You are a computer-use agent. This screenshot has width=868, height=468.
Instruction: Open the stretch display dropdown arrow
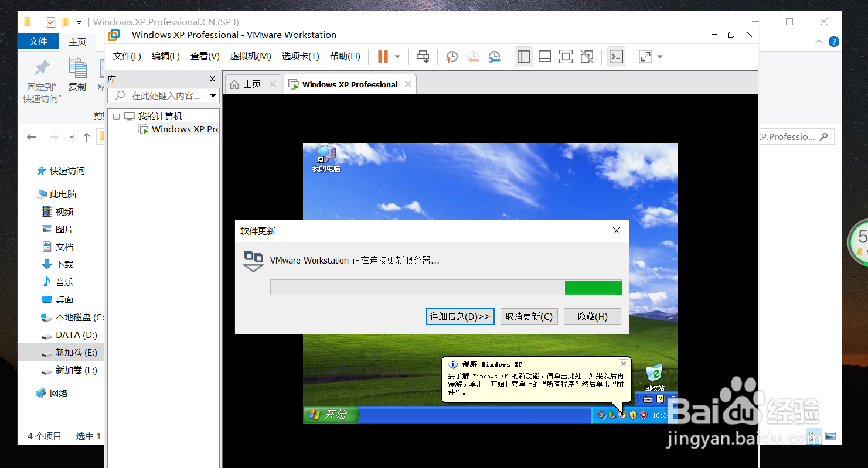coord(660,57)
